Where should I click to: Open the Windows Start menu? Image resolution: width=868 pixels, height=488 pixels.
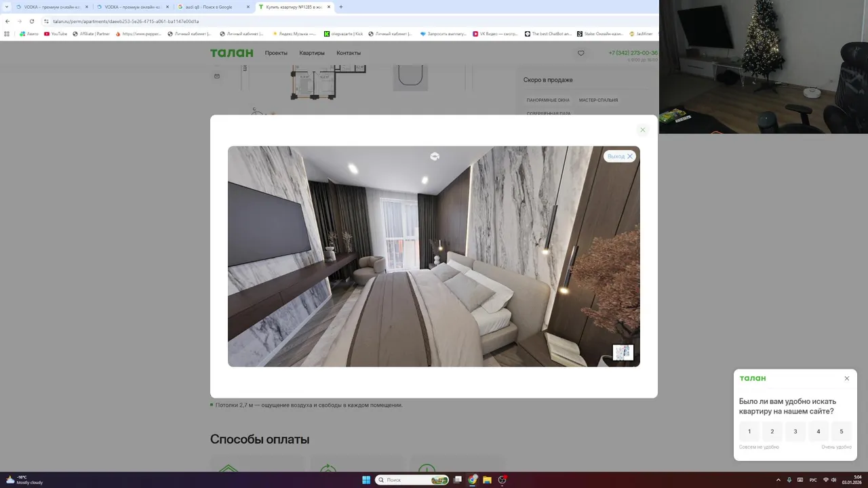(366, 480)
